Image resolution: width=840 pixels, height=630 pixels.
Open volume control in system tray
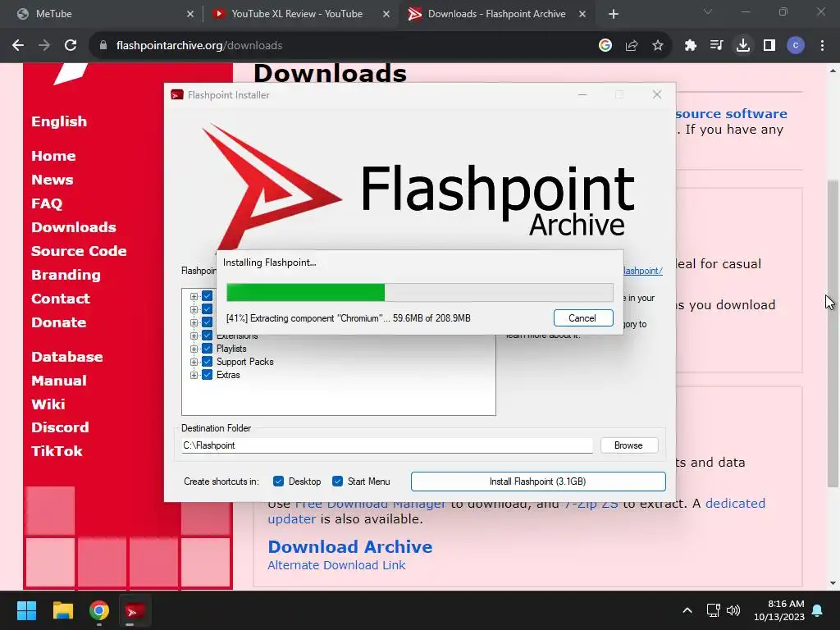[x=733, y=610]
